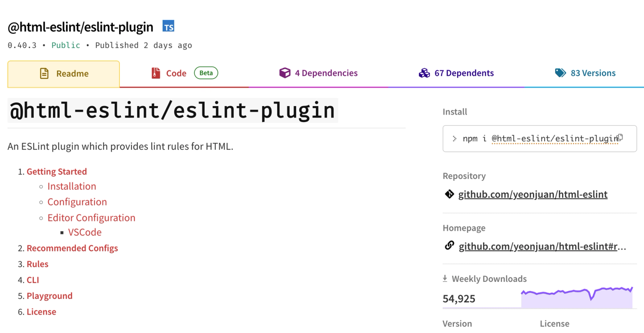Image resolution: width=644 pixels, height=333 pixels.
Task: Click the blue Versions tags icon
Action: click(560, 73)
